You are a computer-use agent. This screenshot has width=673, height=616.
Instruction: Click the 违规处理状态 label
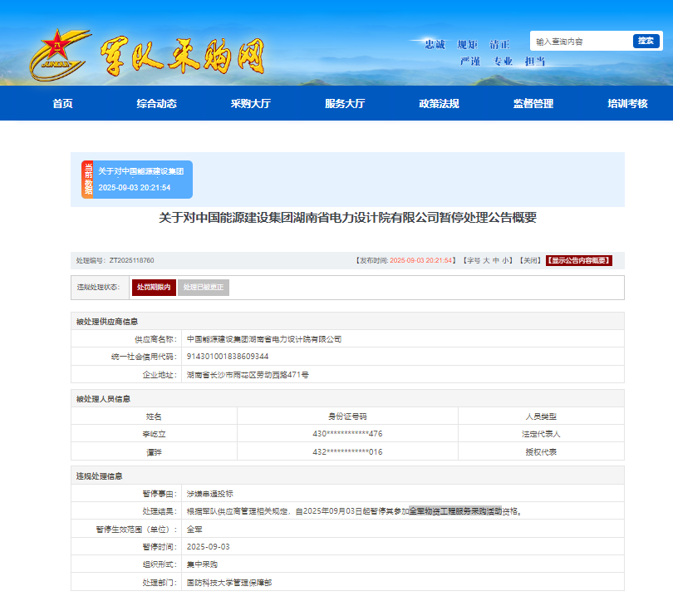click(x=98, y=287)
